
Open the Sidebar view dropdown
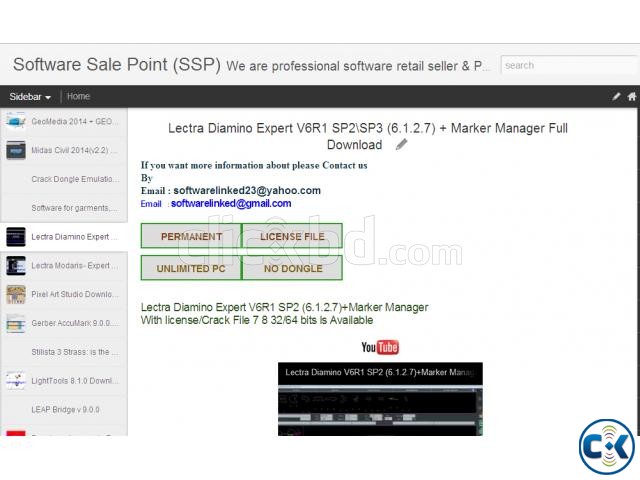click(x=30, y=97)
